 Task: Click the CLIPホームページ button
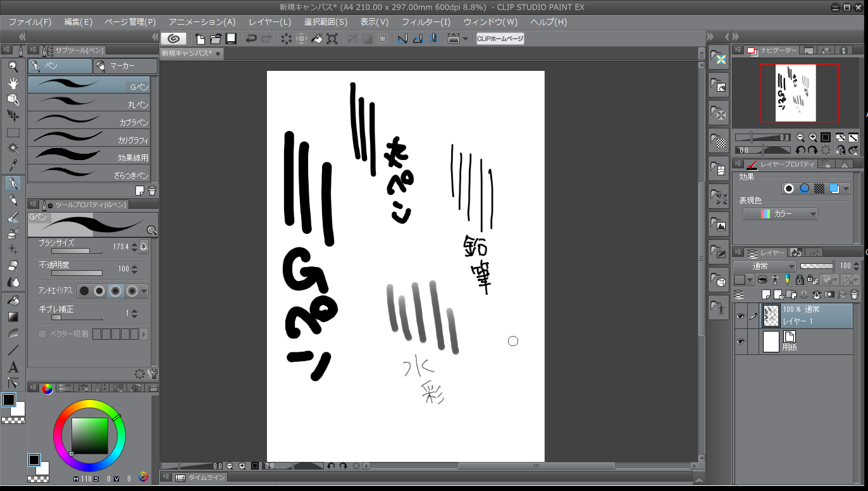pyautogui.click(x=500, y=39)
